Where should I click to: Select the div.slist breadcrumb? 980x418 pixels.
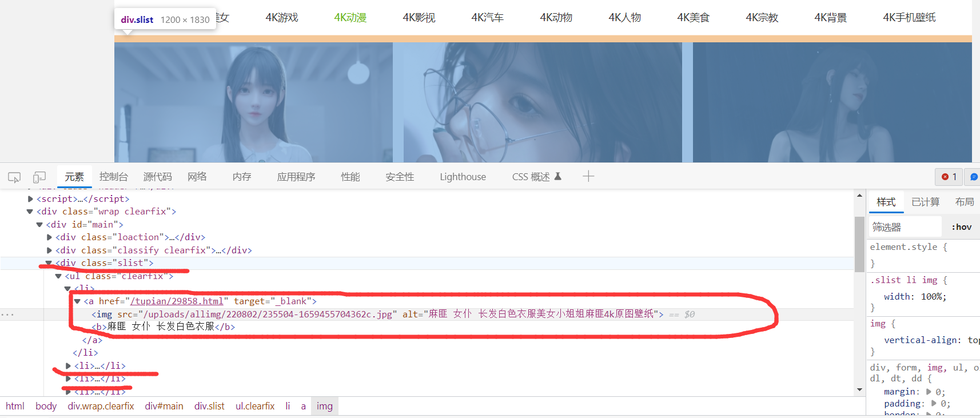[209, 406]
